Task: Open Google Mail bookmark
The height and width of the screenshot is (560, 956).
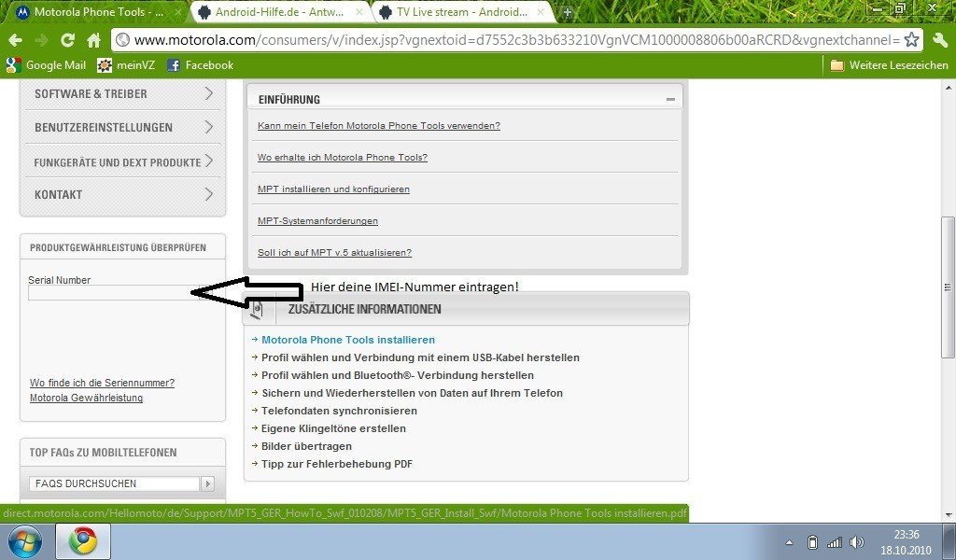Action: click(47, 65)
